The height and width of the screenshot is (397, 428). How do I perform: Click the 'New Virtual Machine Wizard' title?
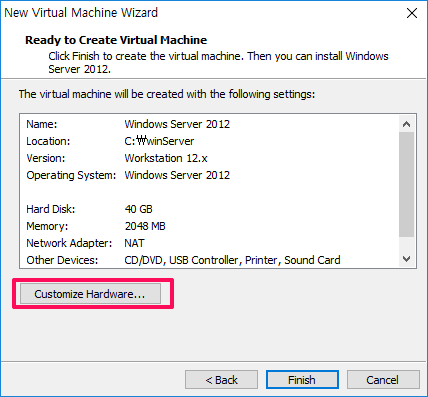[81, 13]
